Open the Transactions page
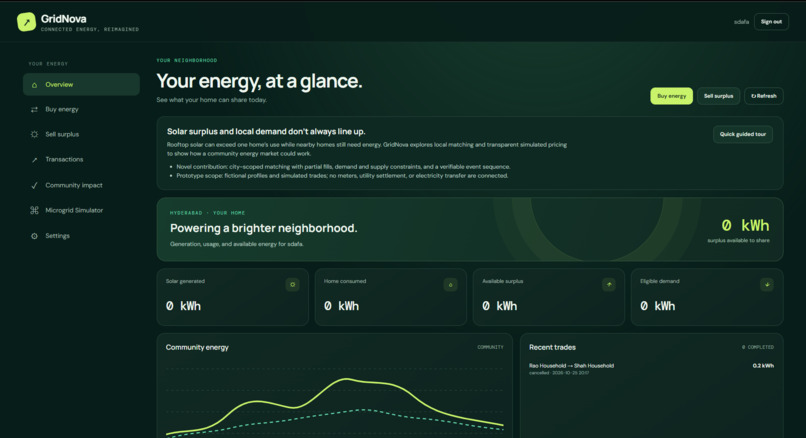The height and width of the screenshot is (438, 806). [81, 159]
